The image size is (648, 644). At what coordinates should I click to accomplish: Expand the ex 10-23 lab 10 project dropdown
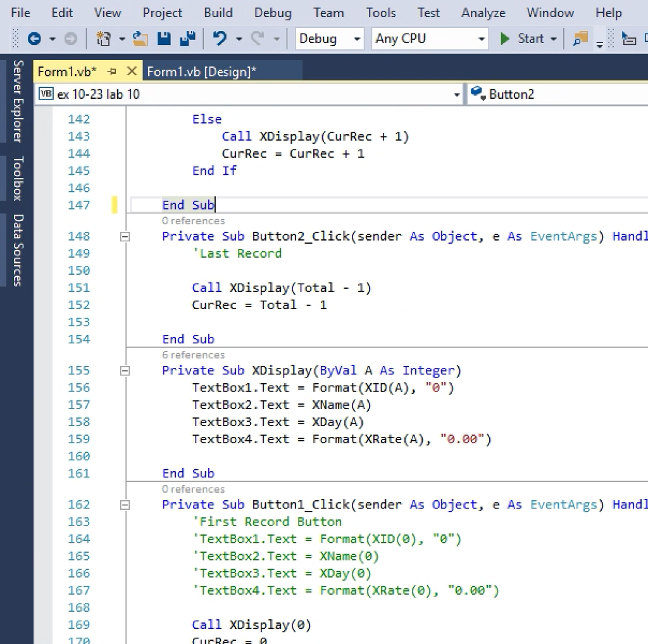(x=456, y=95)
